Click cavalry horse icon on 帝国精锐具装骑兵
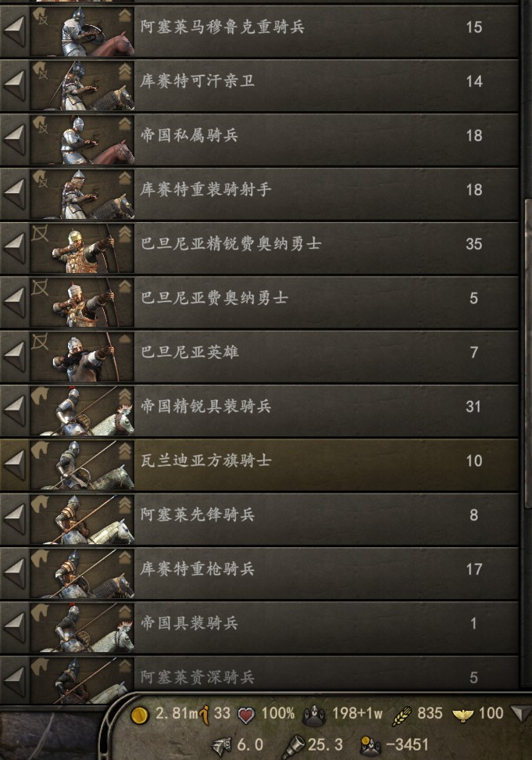Image resolution: width=532 pixels, height=760 pixels. pos(40,396)
